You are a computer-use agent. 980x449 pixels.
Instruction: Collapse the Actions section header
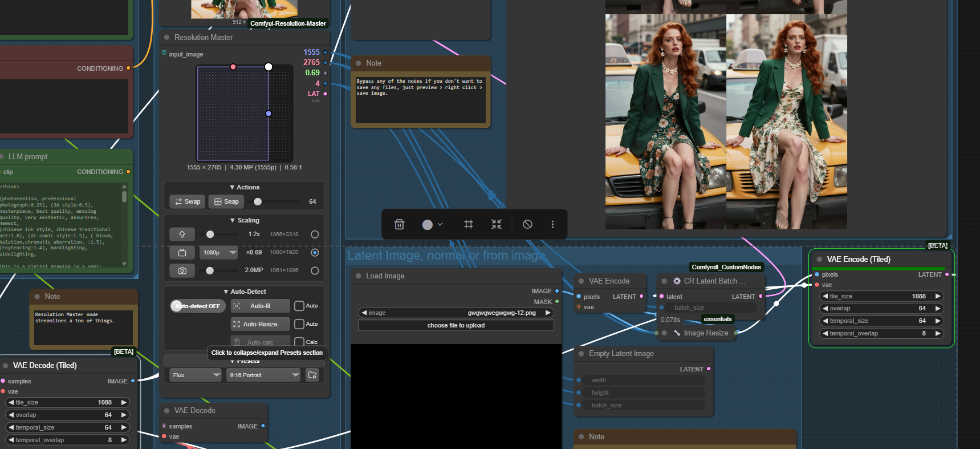pyautogui.click(x=245, y=187)
